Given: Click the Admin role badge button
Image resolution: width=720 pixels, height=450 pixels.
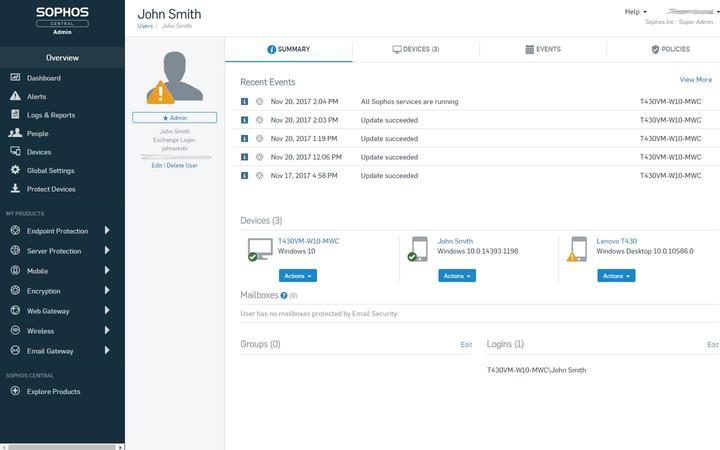Looking at the screenshot, I should [174, 118].
